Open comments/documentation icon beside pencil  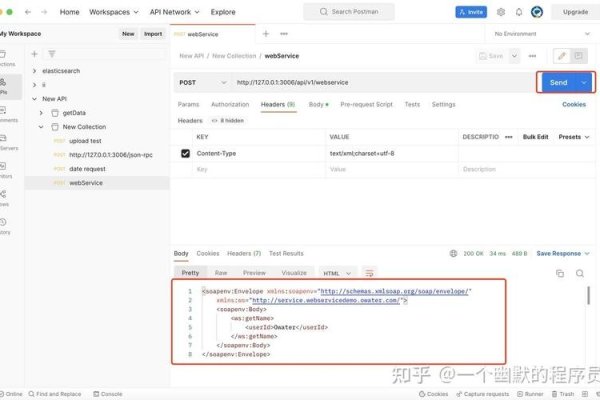click(579, 56)
